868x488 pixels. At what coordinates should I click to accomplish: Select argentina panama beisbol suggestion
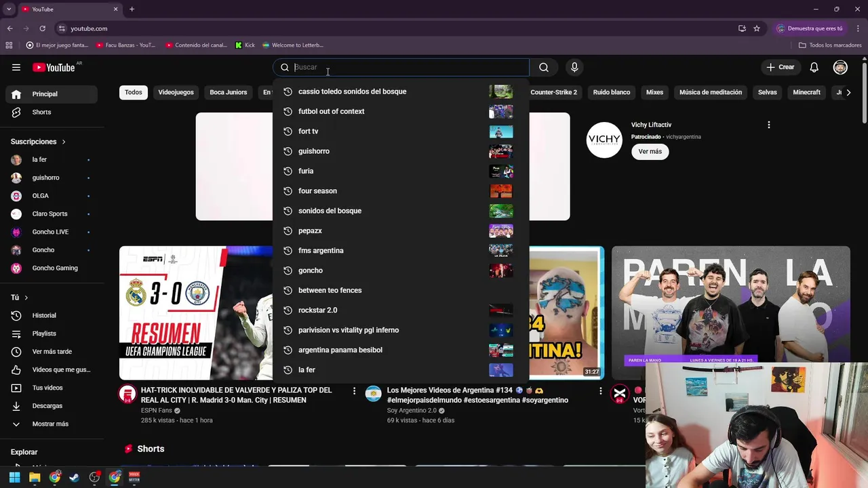401,350
